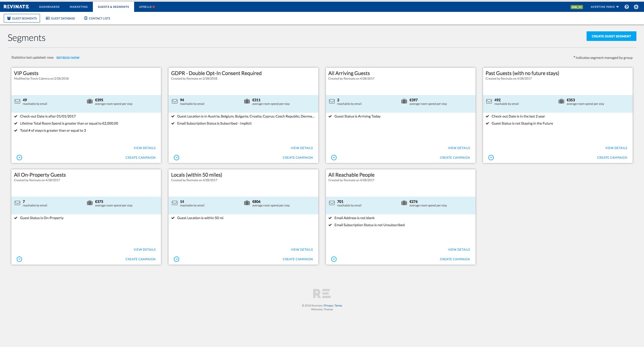
Task: Click envelope icon on Past Guests card
Action: click(x=489, y=101)
